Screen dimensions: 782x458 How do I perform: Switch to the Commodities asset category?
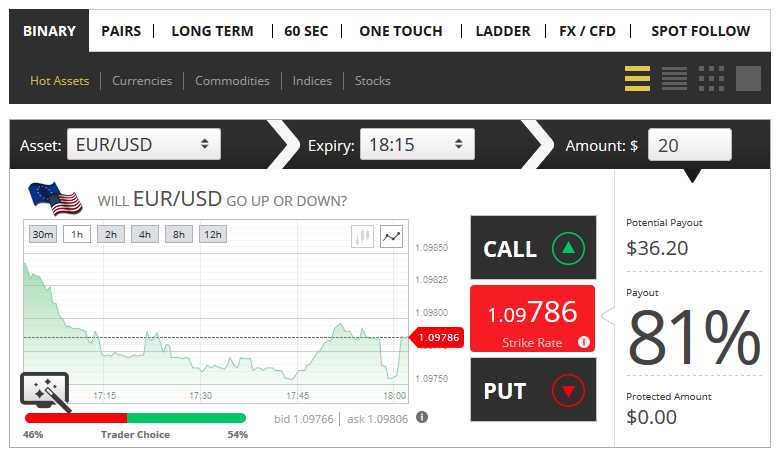pyautogui.click(x=232, y=81)
